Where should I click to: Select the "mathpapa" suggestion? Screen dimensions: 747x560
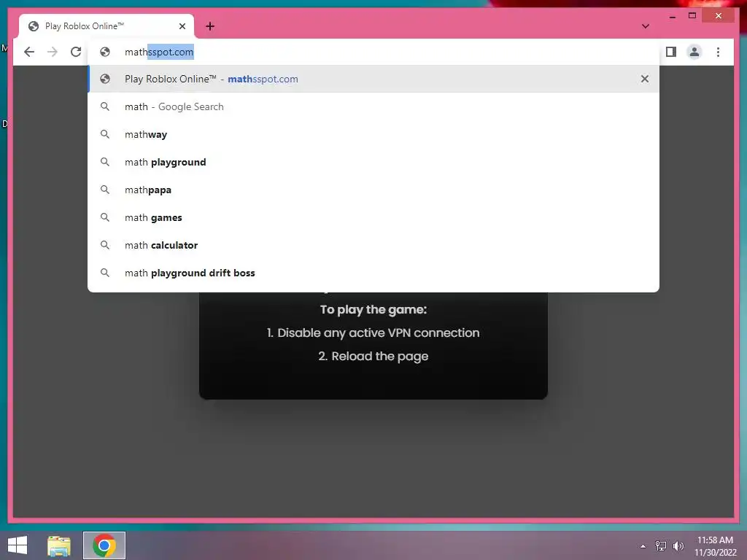(373, 190)
